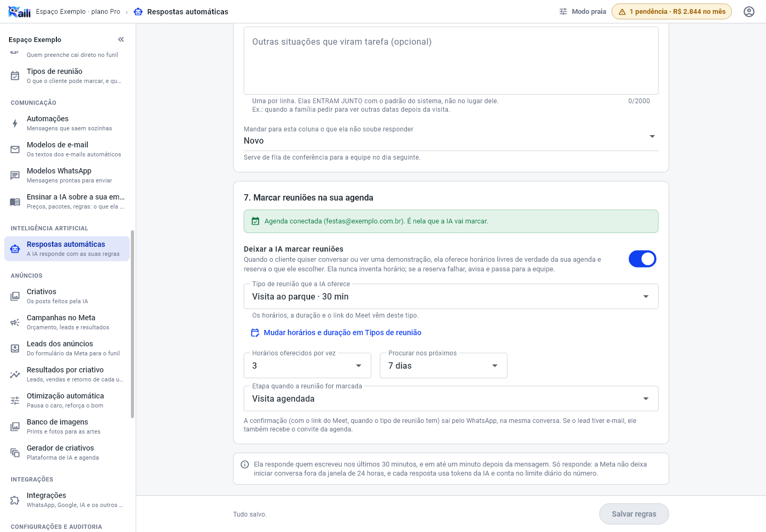Go to Automações in the sidebar
Screen dimensions: 766x532
tap(67, 123)
